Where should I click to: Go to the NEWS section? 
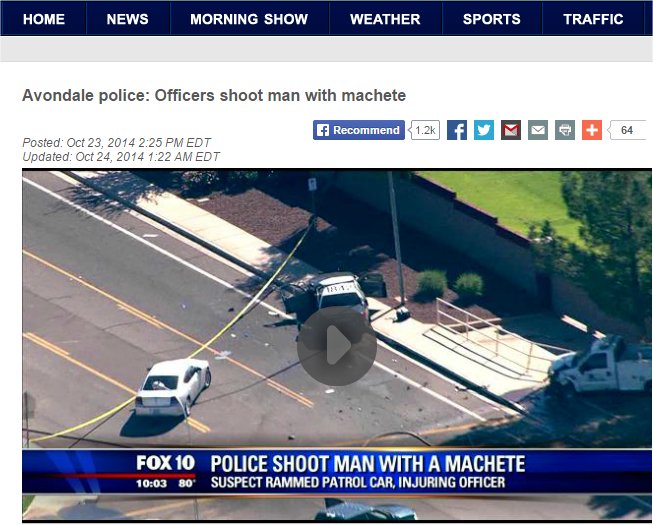pyautogui.click(x=127, y=19)
